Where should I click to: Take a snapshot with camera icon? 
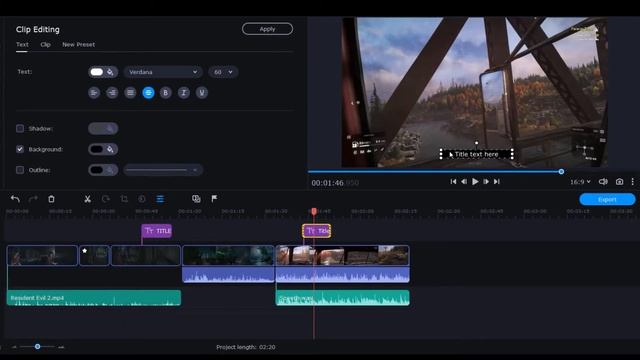(619, 182)
